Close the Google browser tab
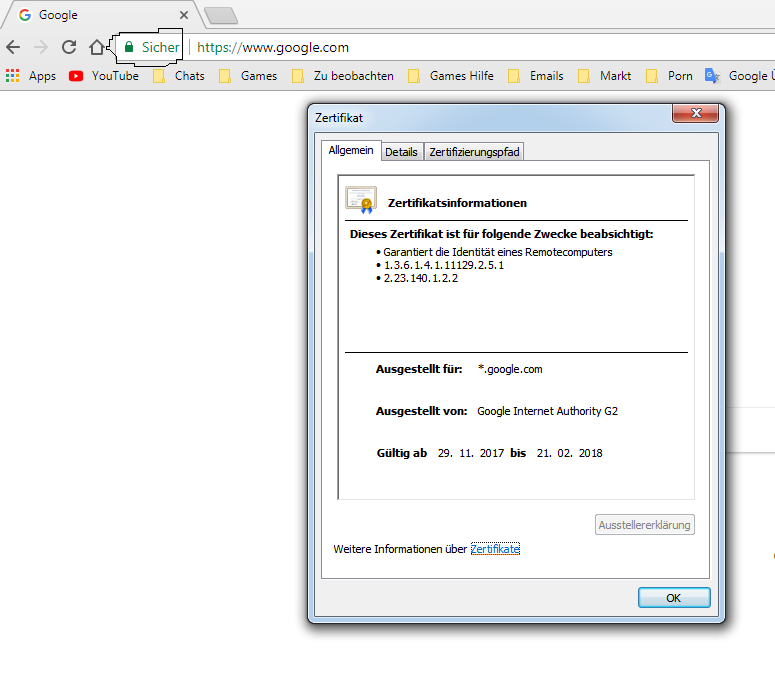The height and width of the screenshot is (673, 775). coord(184,15)
